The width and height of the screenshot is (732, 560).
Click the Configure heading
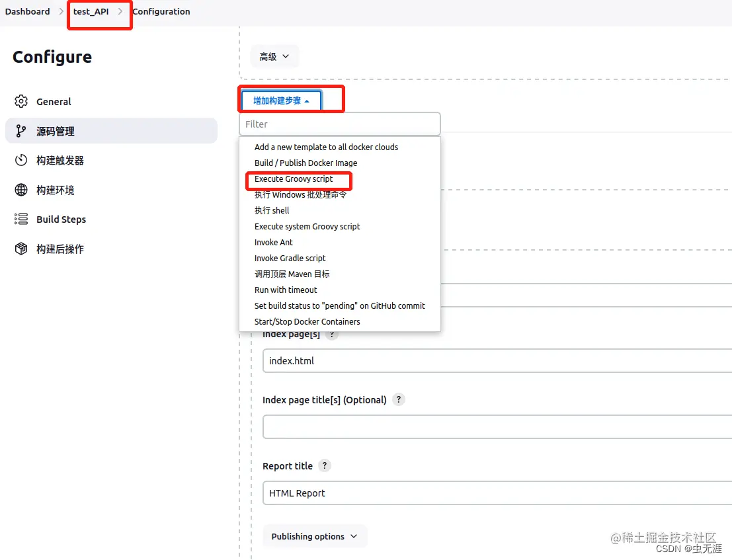(x=52, y=57)
